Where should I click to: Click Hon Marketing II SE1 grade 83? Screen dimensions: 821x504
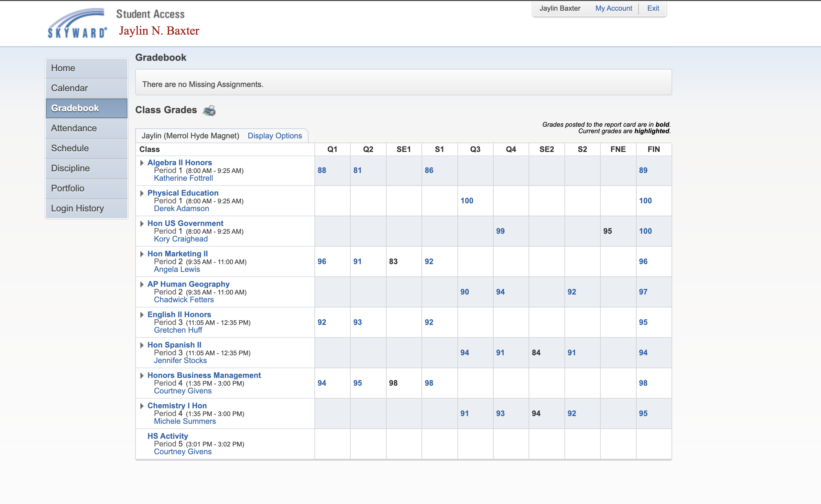[393, 261]
